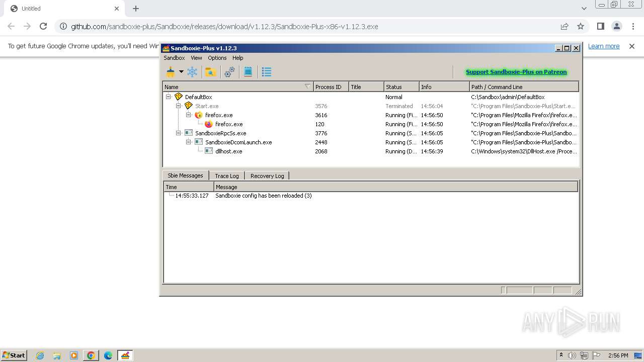
Task: Open Internet Explorer from taskbar
Action: (40, 355)
